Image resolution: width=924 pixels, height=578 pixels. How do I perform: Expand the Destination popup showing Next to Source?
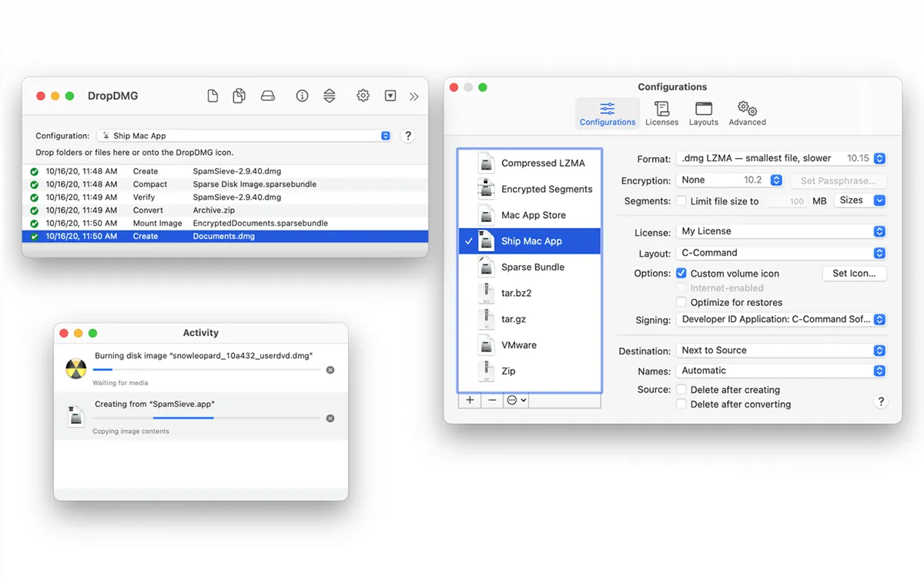781,351
